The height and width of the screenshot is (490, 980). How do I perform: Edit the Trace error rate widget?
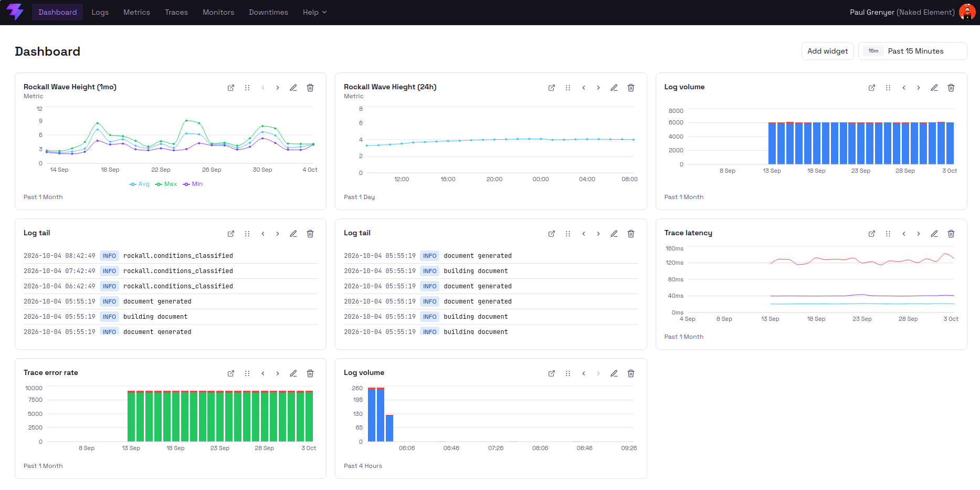click(293, 373)
